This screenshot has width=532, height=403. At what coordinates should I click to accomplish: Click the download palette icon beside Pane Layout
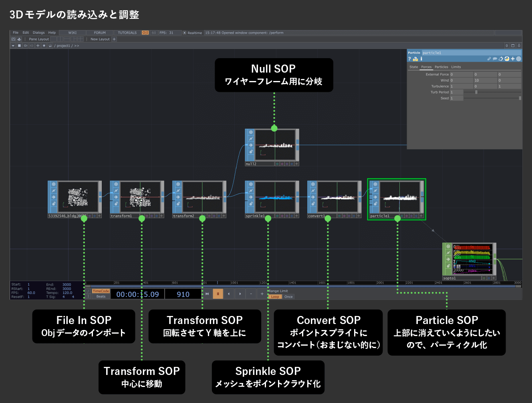[19, 39]
